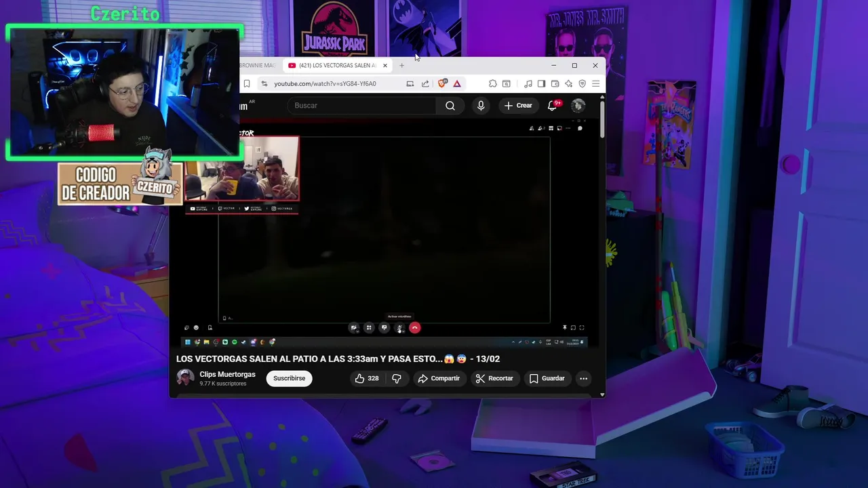This screenshot has height=488, width=868.
Task: Click the YouTube search magnifier button
Action: (450, 106)
